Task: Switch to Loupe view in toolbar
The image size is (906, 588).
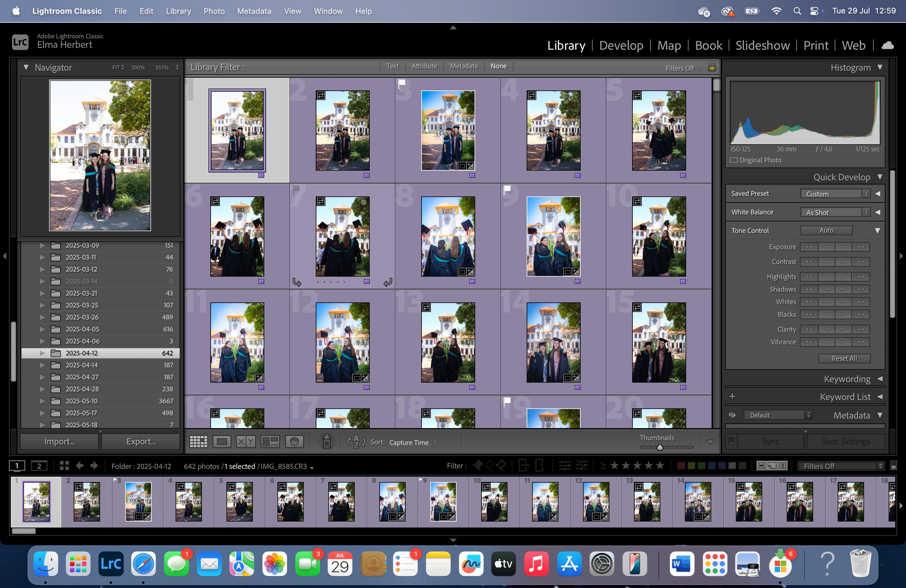Action: pos(222,442)
